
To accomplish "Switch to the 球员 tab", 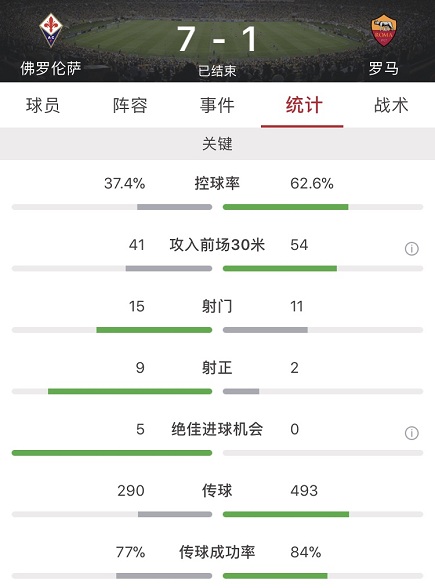I will coord(43,105).
